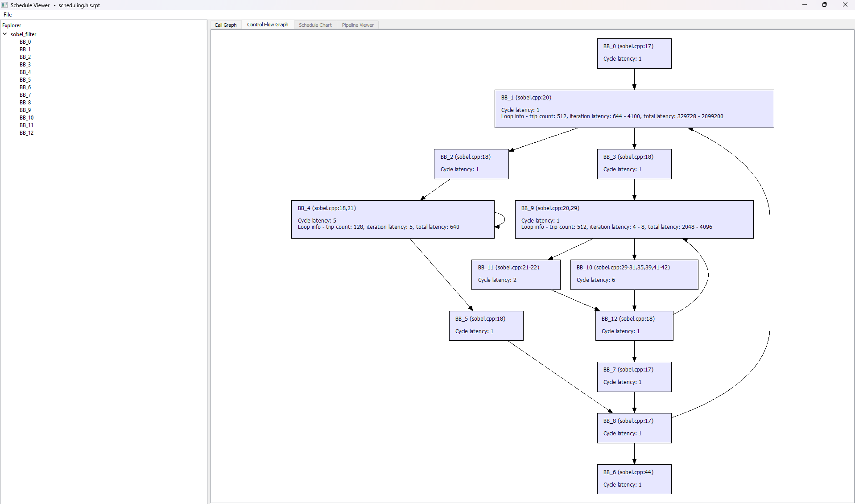Minimize the Schedule Viewer window
Screen dimensions: 855x504
(805, 5)
